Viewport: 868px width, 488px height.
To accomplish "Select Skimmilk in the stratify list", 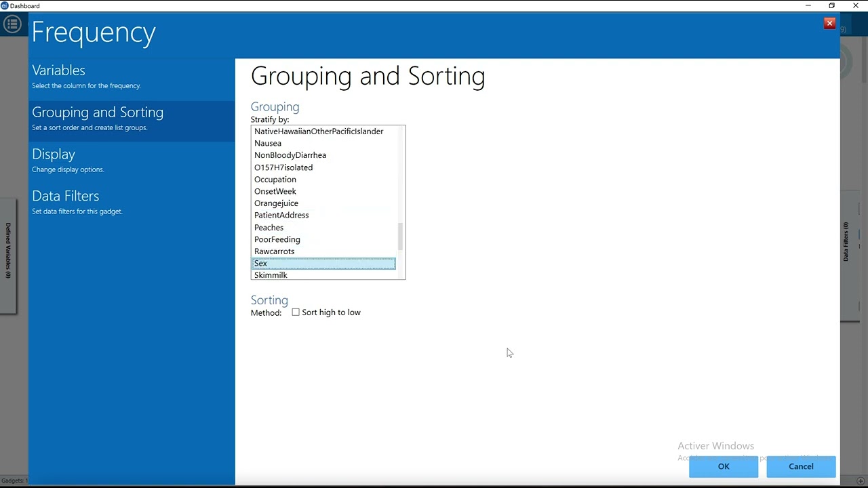I will click(323, 274).
